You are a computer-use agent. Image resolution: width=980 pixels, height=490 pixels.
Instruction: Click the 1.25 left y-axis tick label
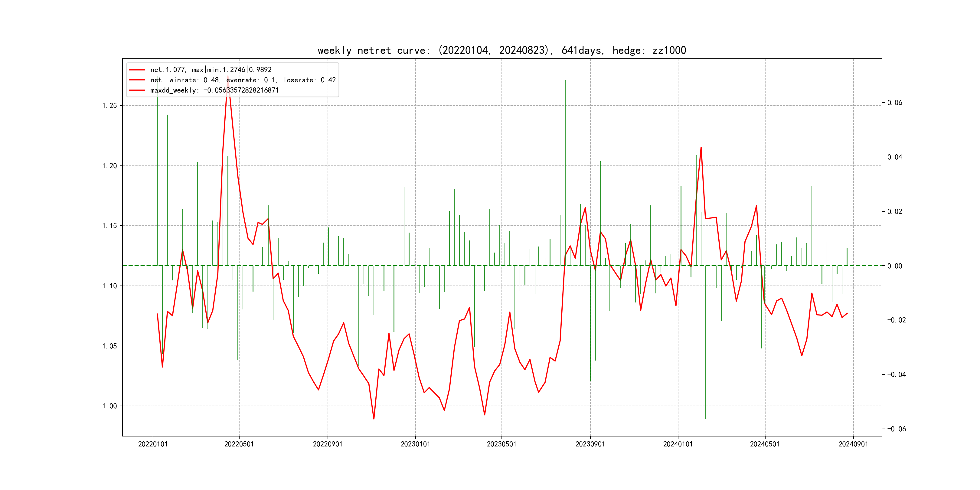click(109, 106)
